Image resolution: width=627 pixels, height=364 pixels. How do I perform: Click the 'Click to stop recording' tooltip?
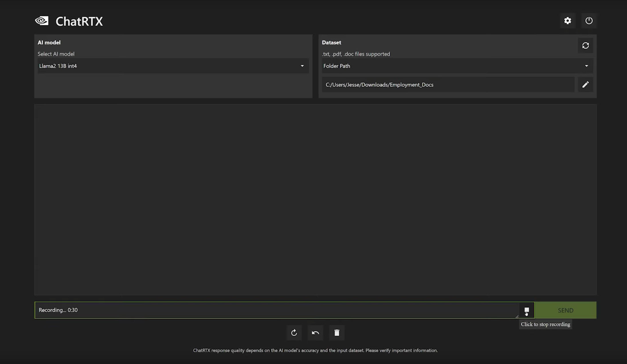(x=545, y=324)
